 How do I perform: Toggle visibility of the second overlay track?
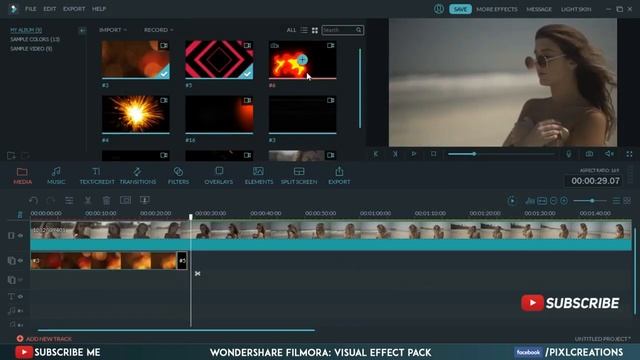(x=20, y=280)
